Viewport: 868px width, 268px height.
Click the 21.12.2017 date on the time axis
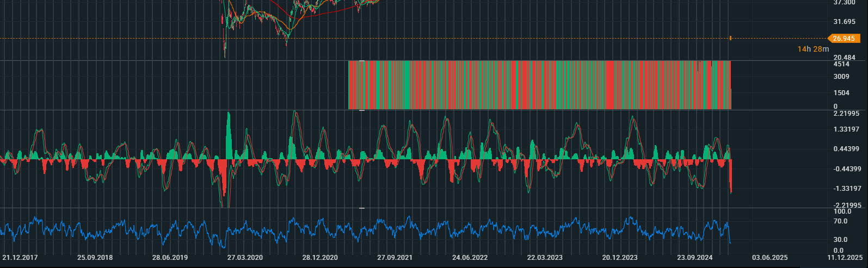20,258
